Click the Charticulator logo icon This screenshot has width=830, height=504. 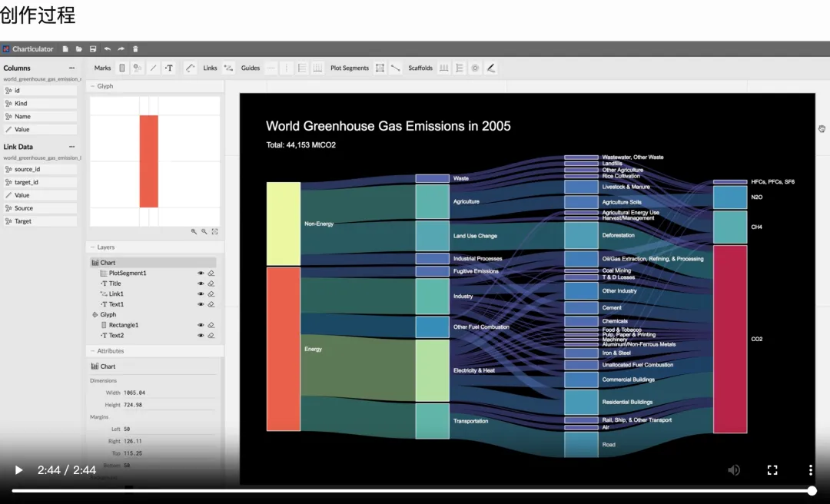(6, 48)
